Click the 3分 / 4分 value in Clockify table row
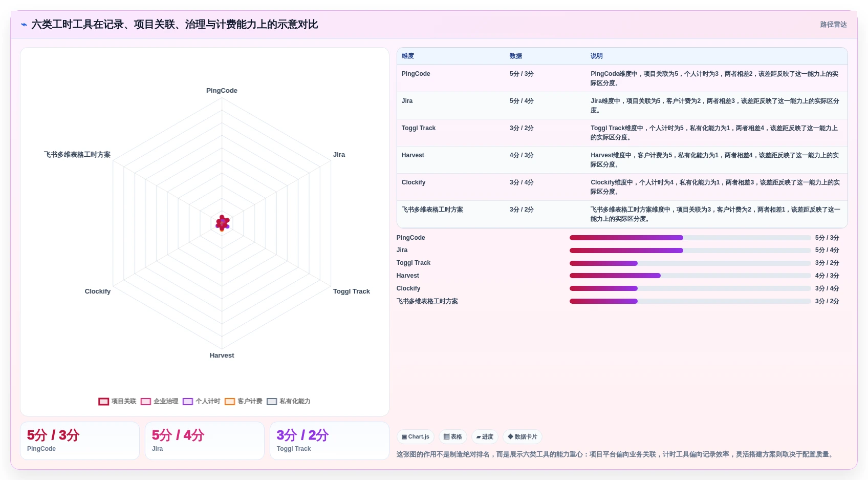The image size is (868, 480). [522, 182]
